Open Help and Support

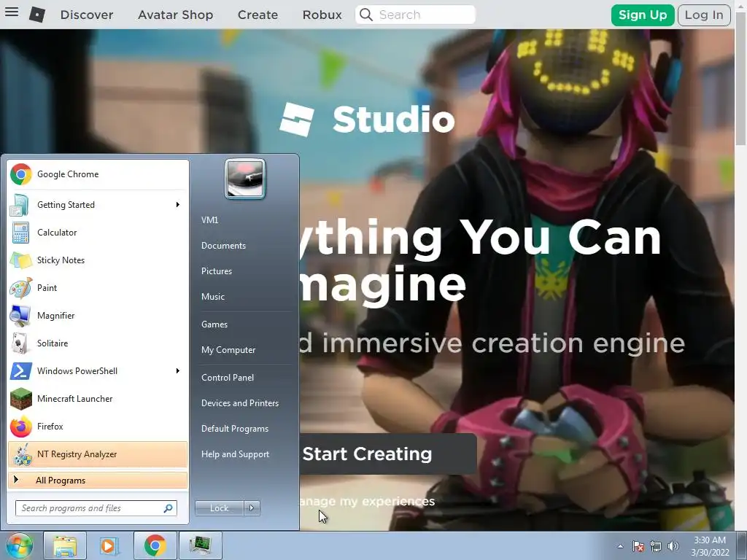click(235, 454)
